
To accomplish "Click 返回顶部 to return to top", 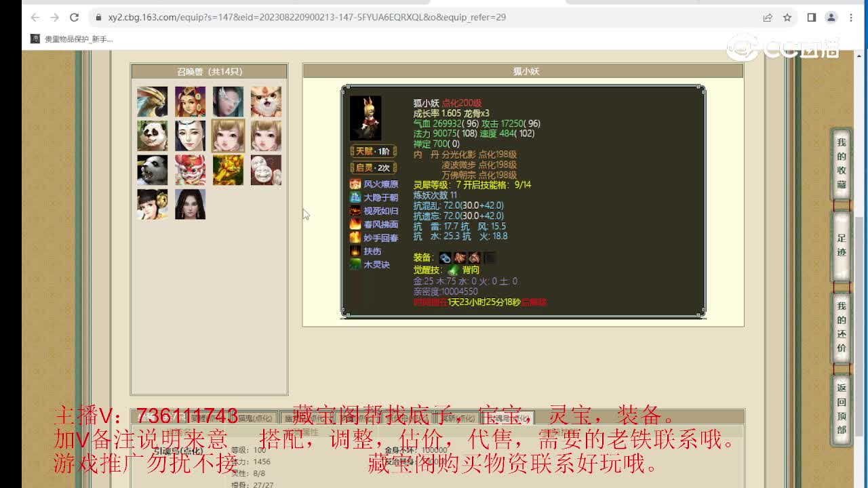I will 842,409.
